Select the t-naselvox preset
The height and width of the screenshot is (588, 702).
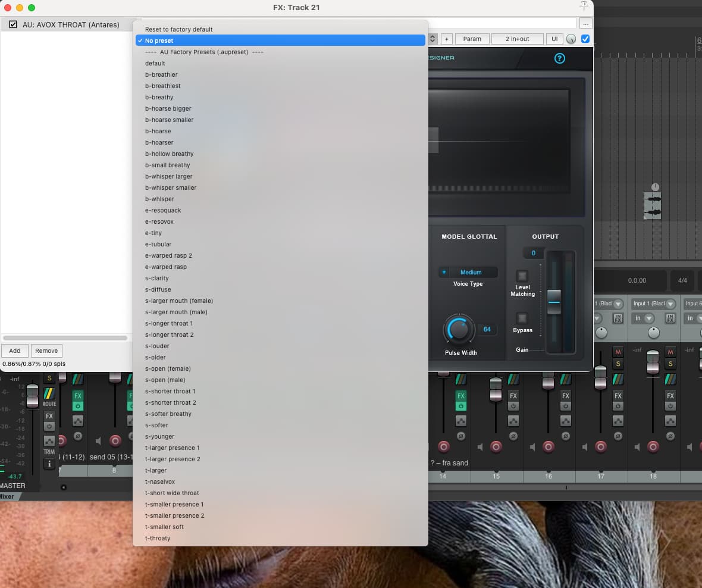coord(280,481)
